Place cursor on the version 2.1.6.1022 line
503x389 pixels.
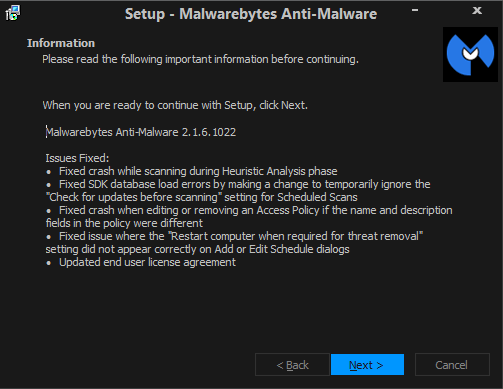(141, 132)
